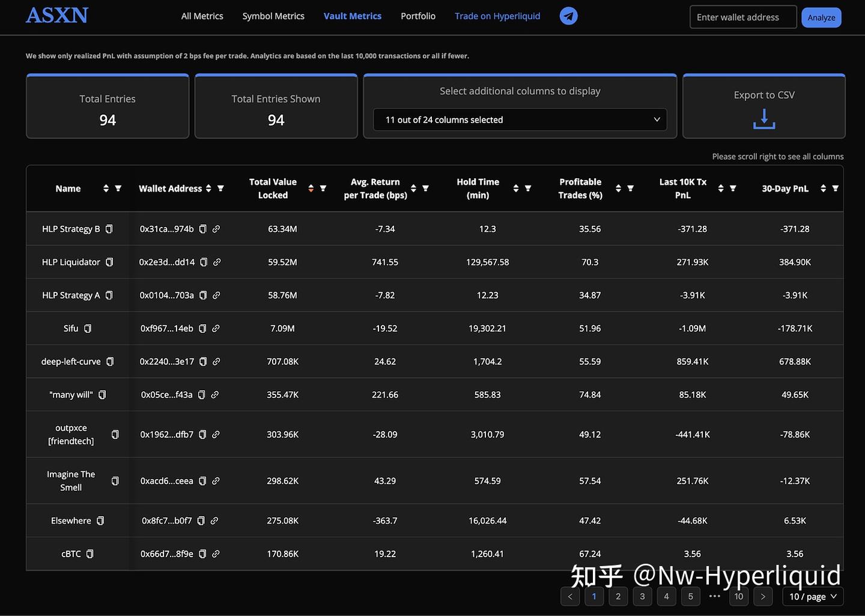The image size is (865, 616).
Task: Sort table by Name column
Action: click(x=106, y=189)
